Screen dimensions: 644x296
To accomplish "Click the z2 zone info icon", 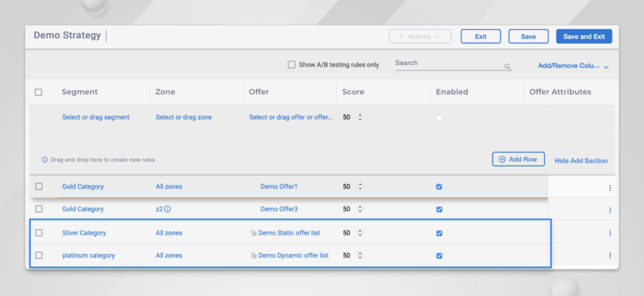I will (168, 209).
